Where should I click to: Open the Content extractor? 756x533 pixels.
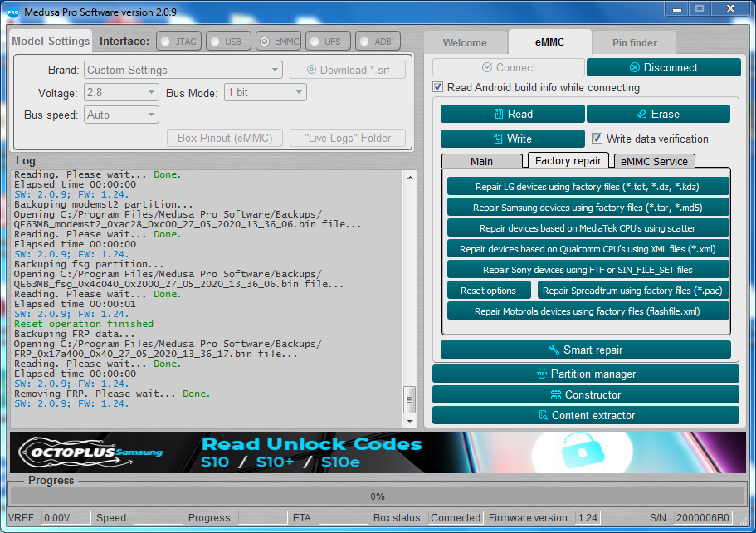pyautogui.click(x=585, y=415)
